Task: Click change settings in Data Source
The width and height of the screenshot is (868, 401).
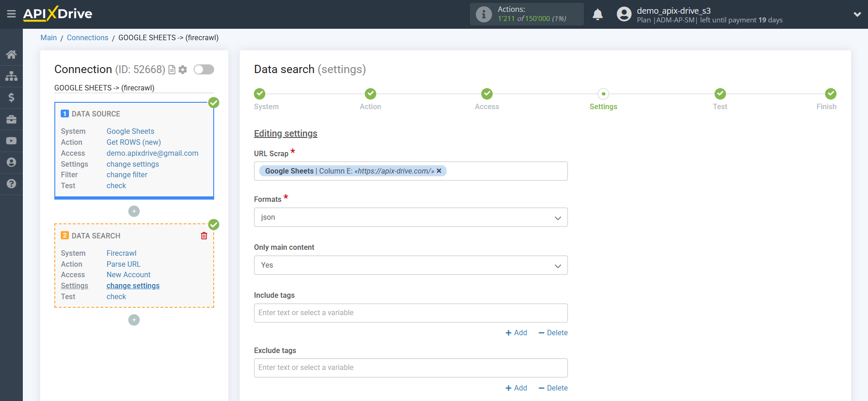Action: click(133, 164)
